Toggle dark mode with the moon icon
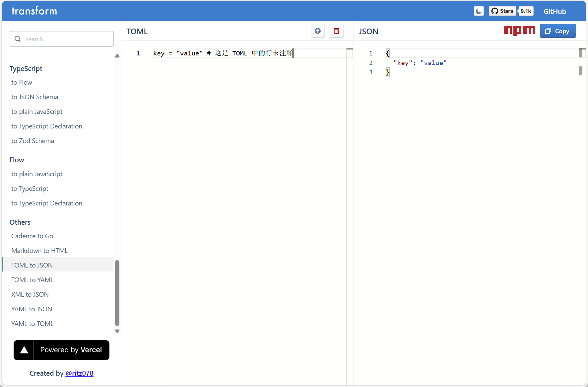The height and width of the screenshot is (387, 588). (x=479, y=11)
